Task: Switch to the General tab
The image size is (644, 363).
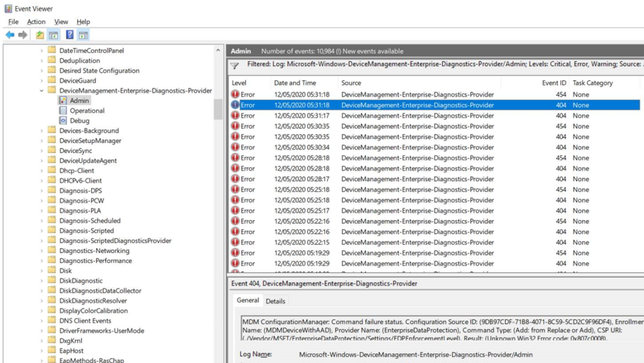Action: (x=248, y=300)
